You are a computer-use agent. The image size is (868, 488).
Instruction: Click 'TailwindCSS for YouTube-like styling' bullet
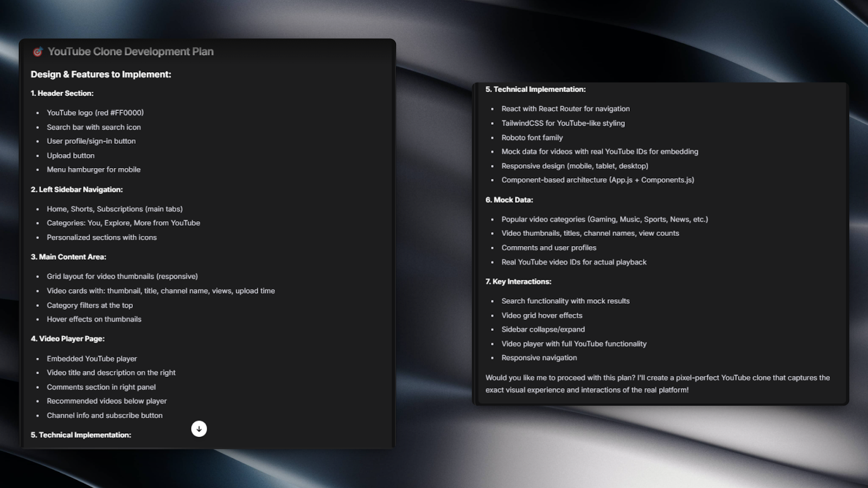(x=563, y=123)
